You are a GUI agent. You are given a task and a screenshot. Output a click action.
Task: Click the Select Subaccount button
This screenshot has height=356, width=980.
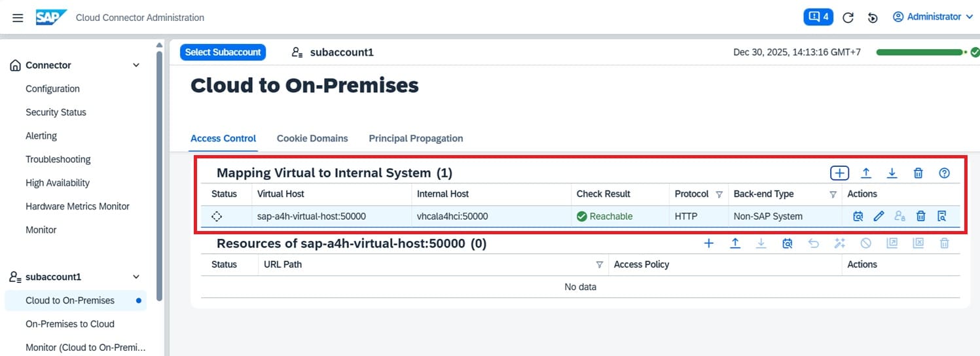click(223, 52)
